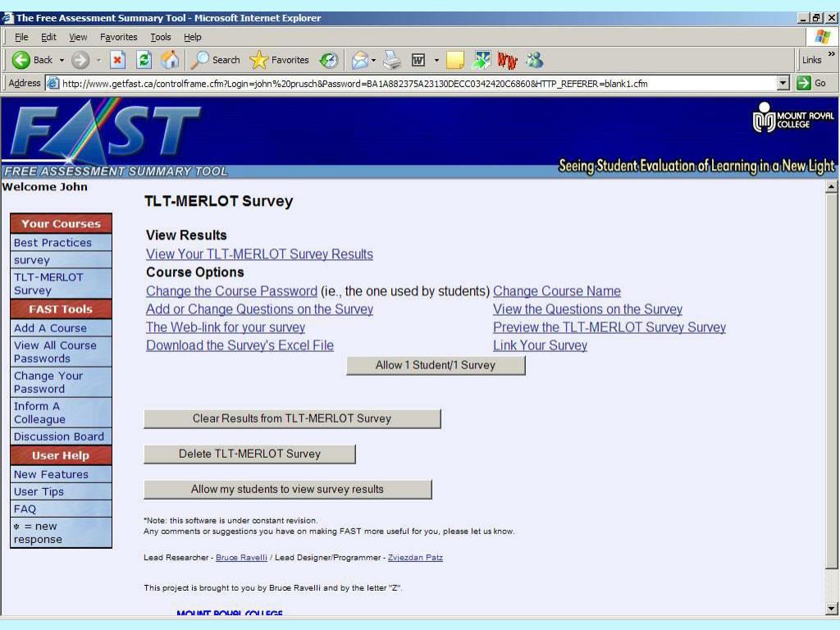
Task: Open View the Questions on the Survey link
Action: [587, 309]
